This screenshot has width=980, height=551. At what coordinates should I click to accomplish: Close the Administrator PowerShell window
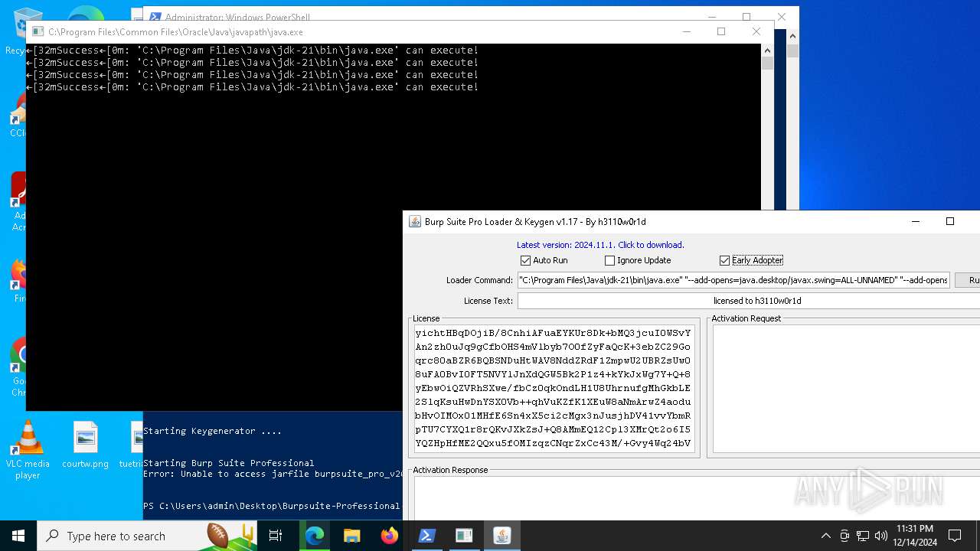point(782,16)
